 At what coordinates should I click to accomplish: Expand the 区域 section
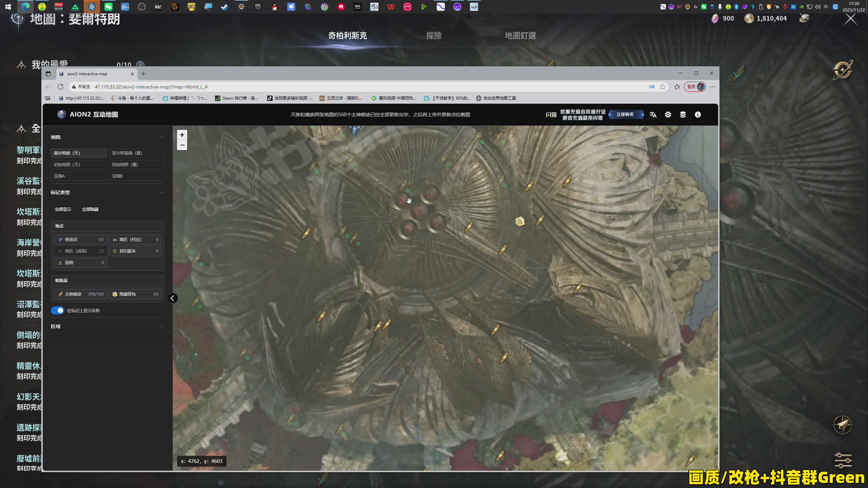[x=162, y=326]
